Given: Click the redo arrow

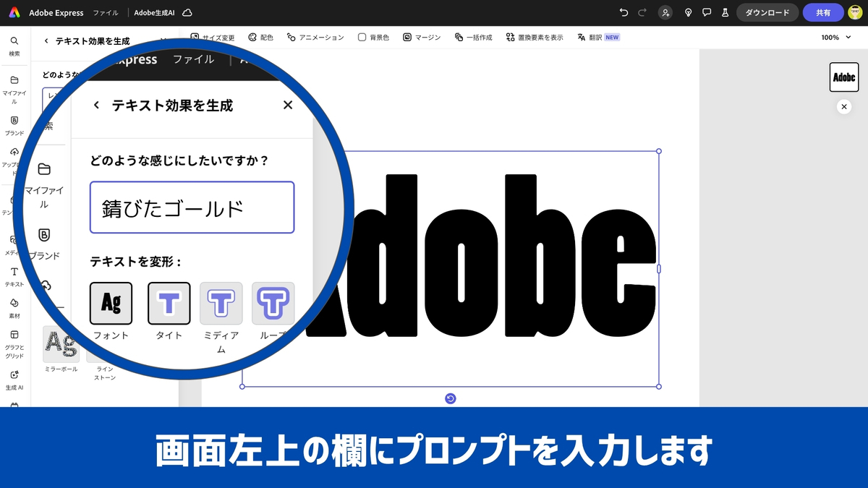Looking at the screenshot, I should (642, 12).
